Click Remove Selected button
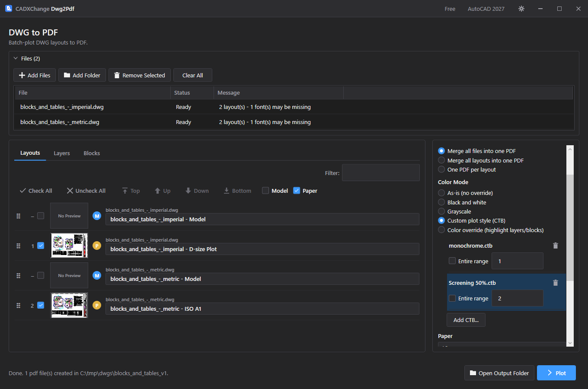588x389 pixels. coord(140,75)
